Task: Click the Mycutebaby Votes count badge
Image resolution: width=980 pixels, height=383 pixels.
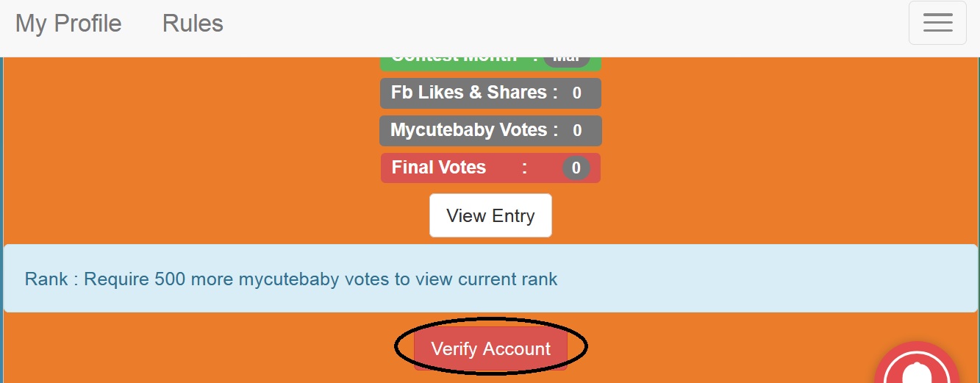Action: click(577, 131)
